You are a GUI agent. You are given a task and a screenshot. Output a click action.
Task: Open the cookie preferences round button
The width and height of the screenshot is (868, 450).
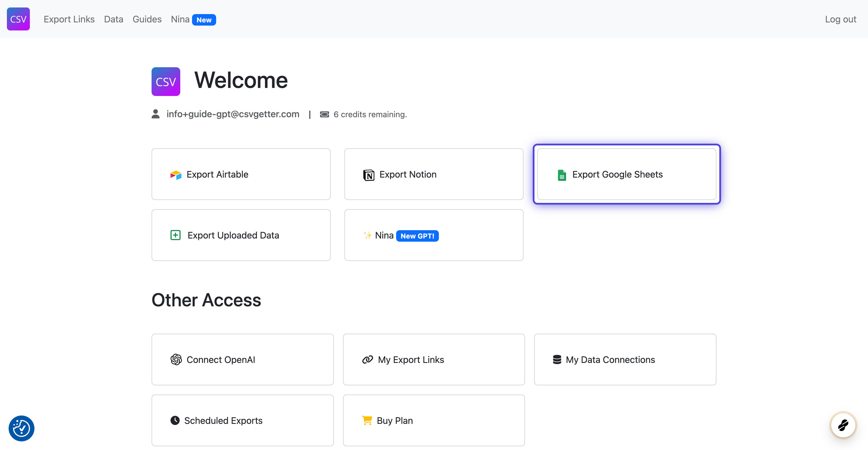(21, 428)
